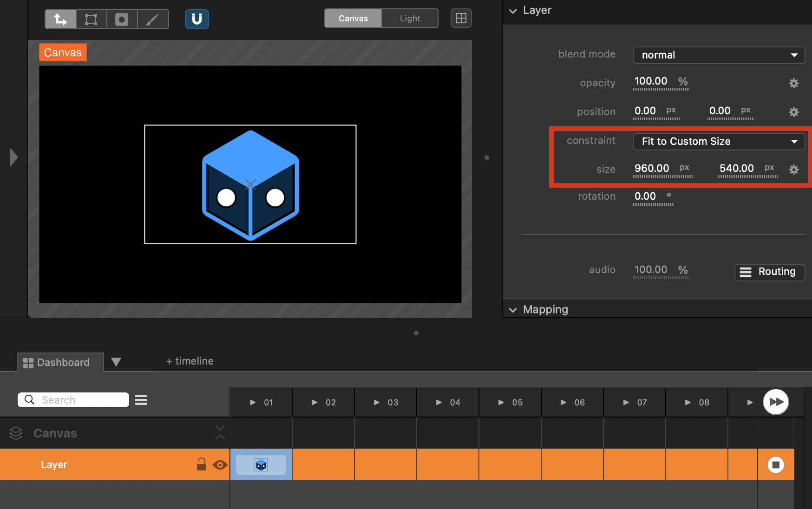The width and height of the screenshot is (812, 509).
Task: Click the size settings gear
Action: click(793, 170)
